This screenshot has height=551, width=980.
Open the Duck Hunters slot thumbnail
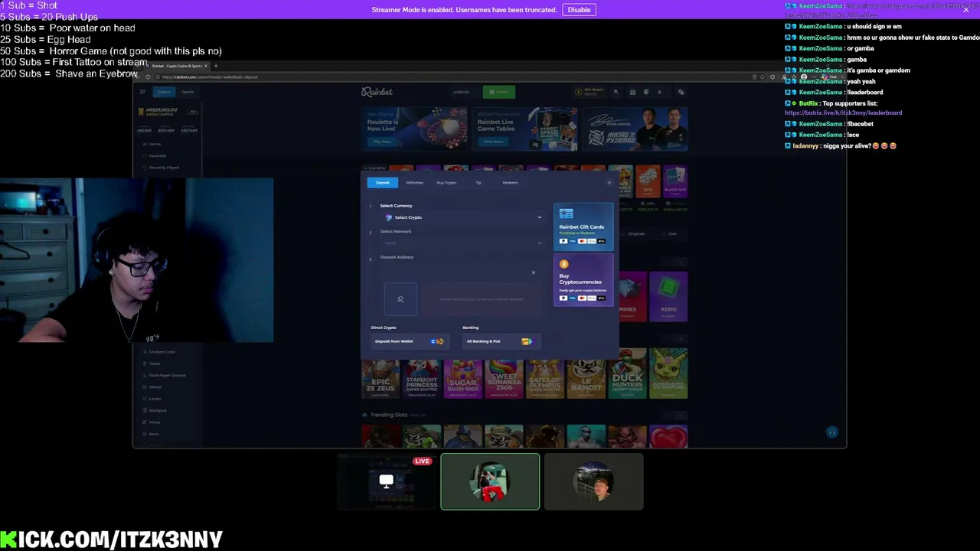click(627, 373)
